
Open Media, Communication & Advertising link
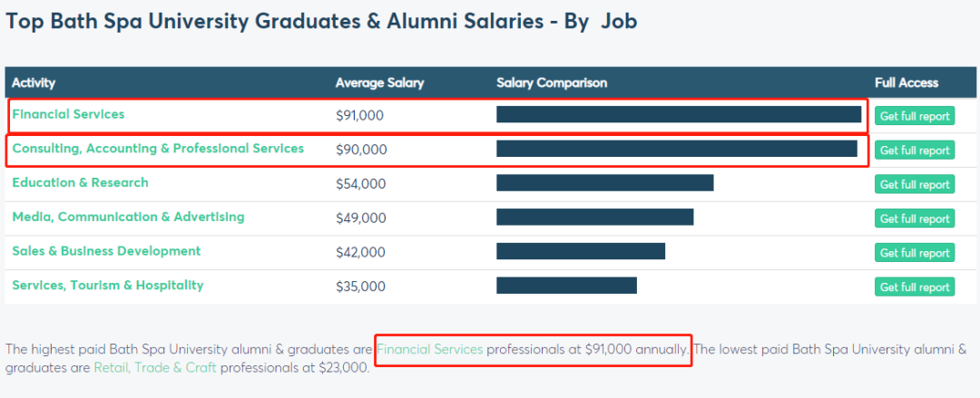[x=128, y=218]
